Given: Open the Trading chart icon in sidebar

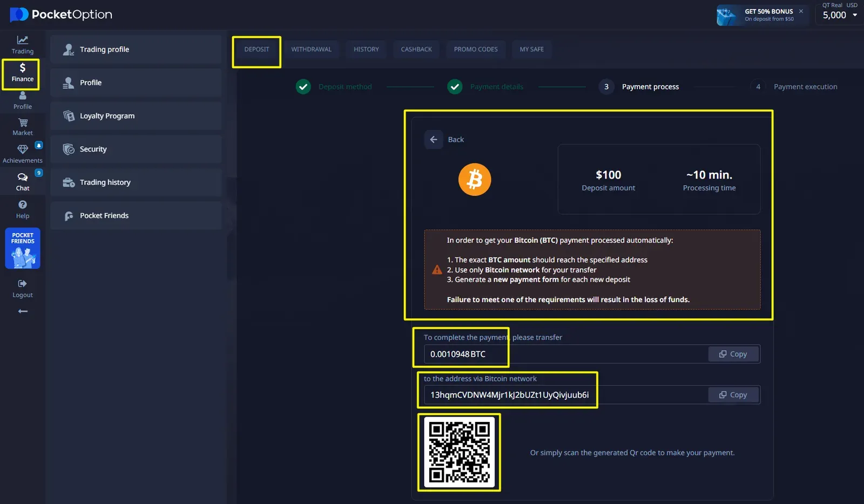Looking at the screenshot, I should [22, 40].
